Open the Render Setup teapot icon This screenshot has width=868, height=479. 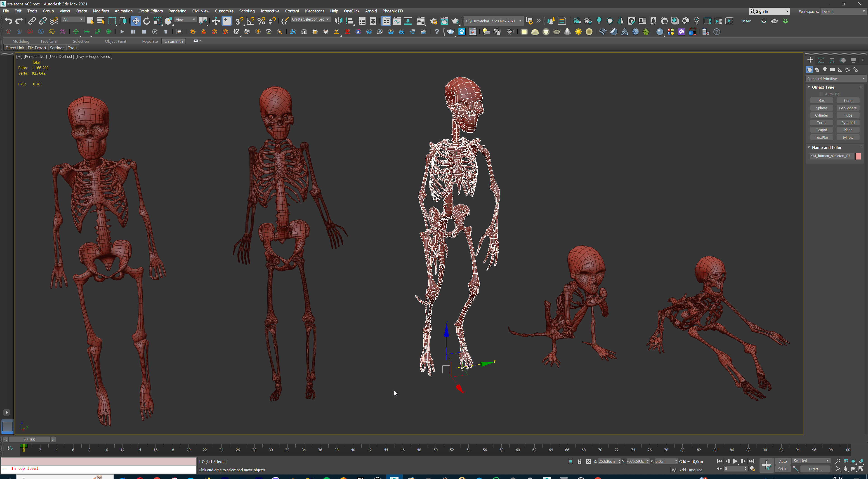click(x=434, y=21)
